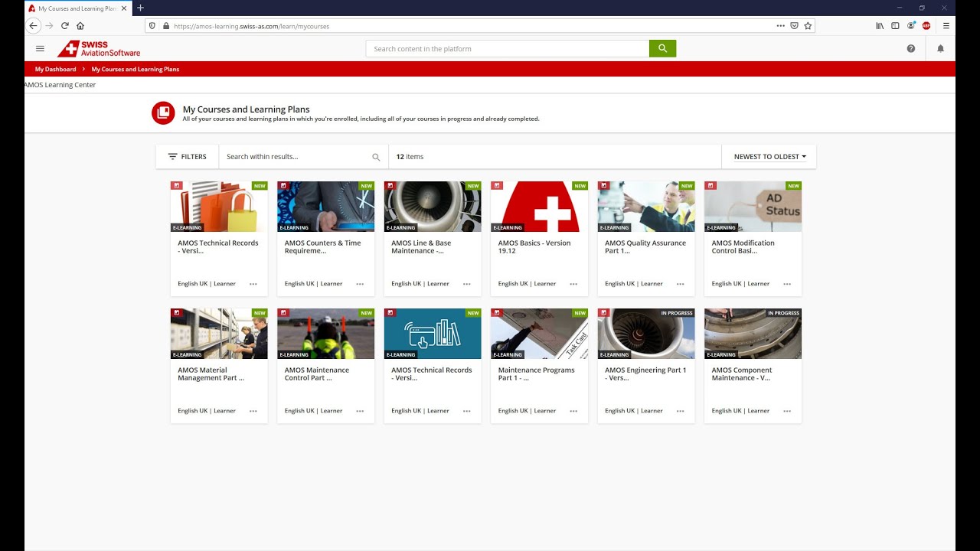
Task: Open the hamburger main menu
Action: pyautogui.click(x=40, y=48)
